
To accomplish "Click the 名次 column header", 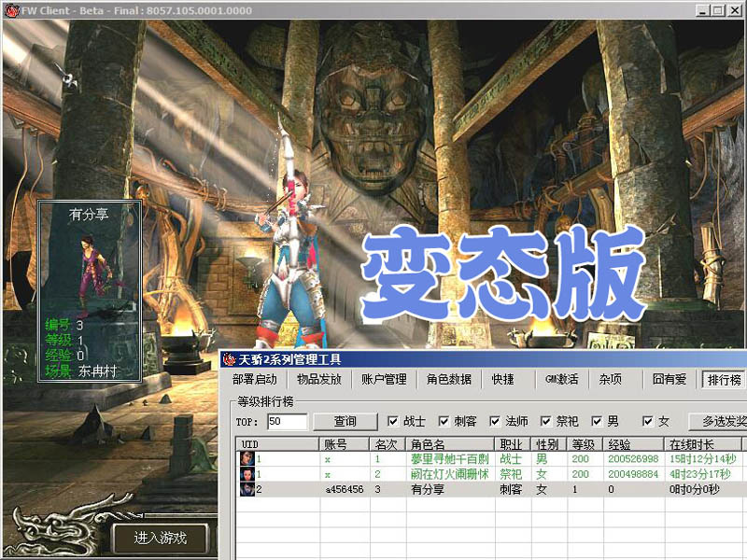I will 388,444.
